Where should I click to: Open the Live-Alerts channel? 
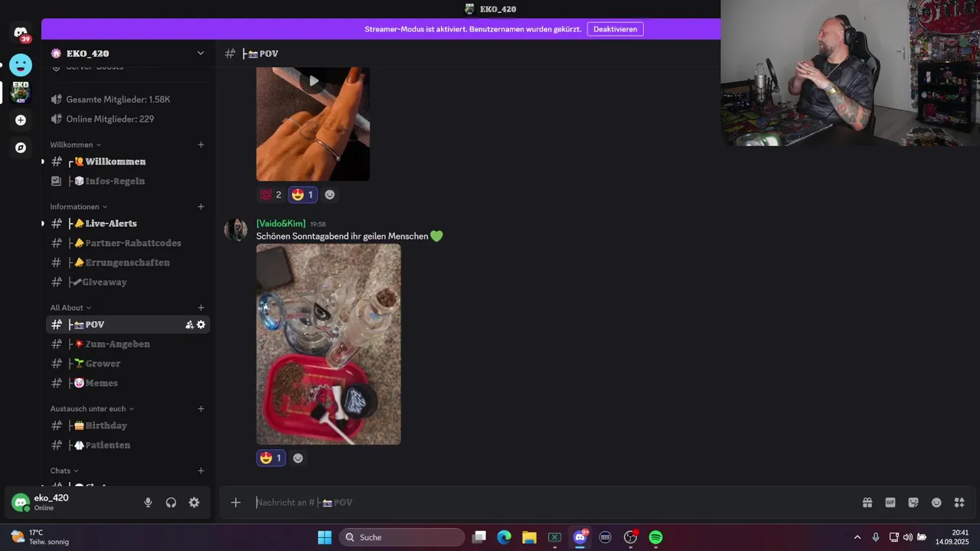tap(128, 223)
